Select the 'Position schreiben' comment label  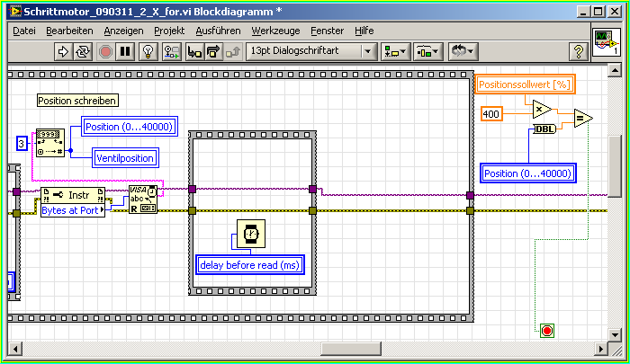coord(77,101)
